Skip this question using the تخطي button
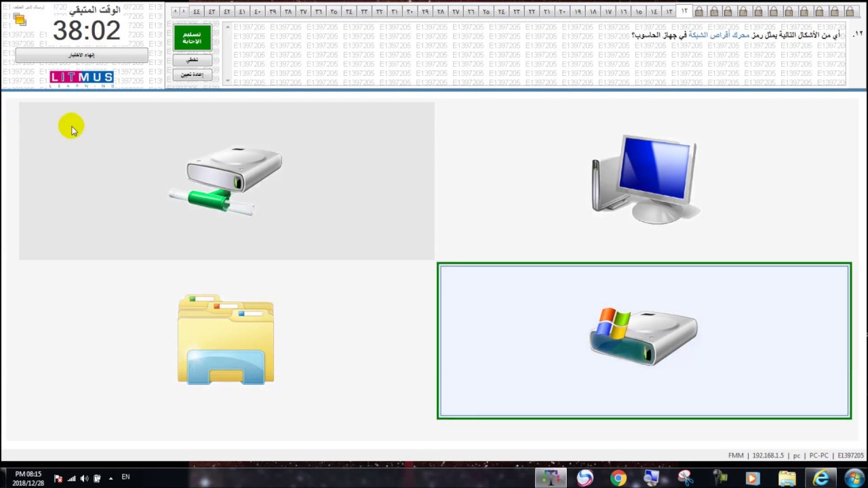 (192, 60)
